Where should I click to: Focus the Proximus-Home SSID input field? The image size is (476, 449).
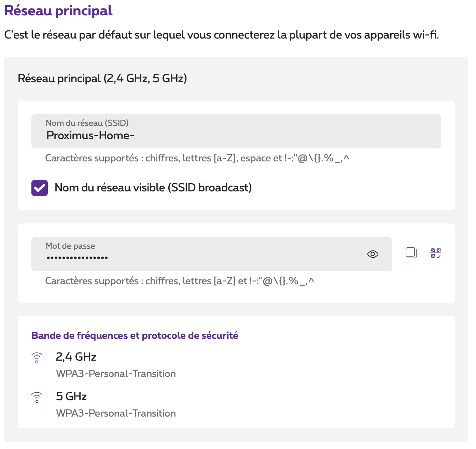236,135
